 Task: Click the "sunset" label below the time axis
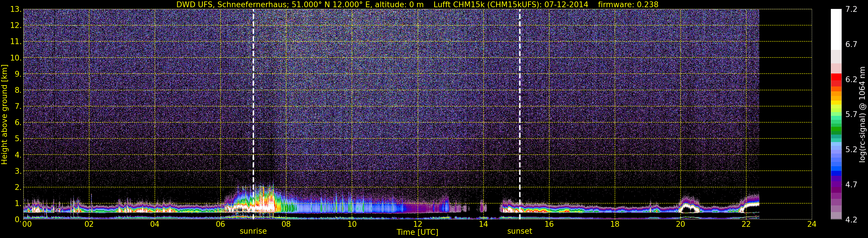520,231
